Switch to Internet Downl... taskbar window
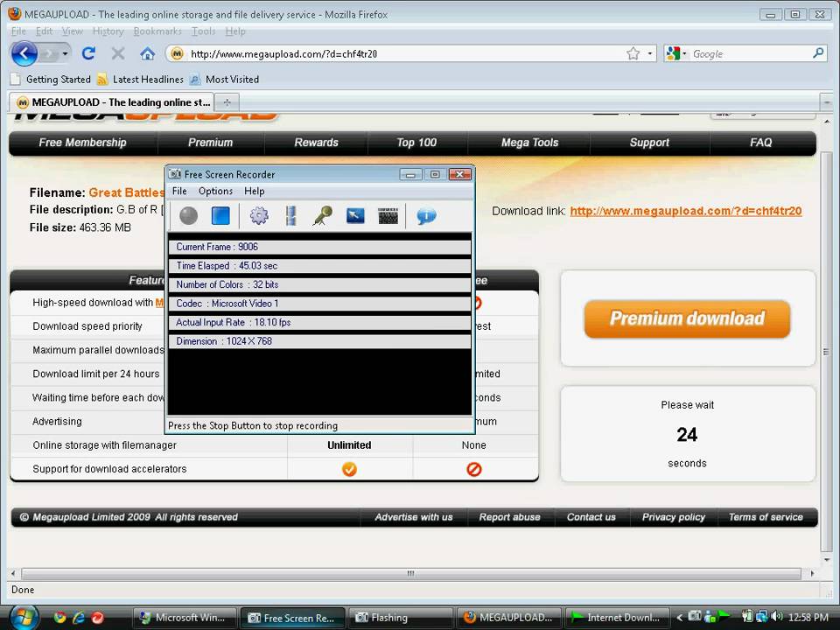Viewport: 840px width, 630px height. pyautogui.click(x=616, y=617)
